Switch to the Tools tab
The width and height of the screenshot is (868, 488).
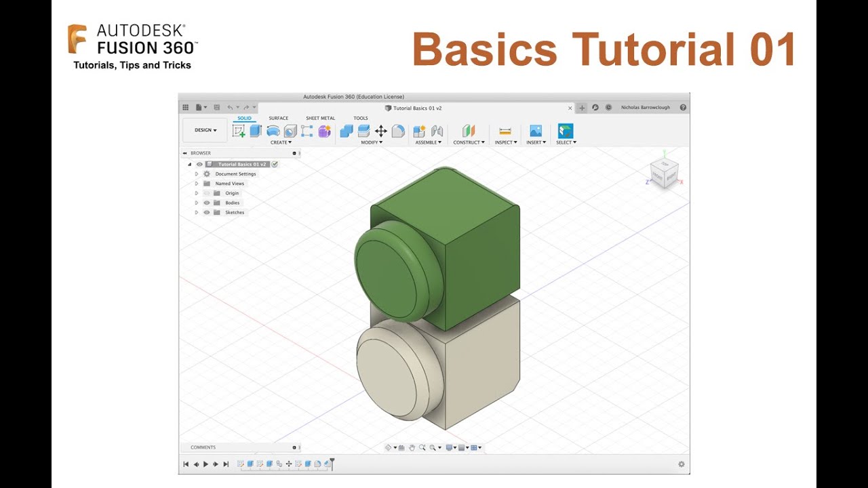tap(361, 118)
